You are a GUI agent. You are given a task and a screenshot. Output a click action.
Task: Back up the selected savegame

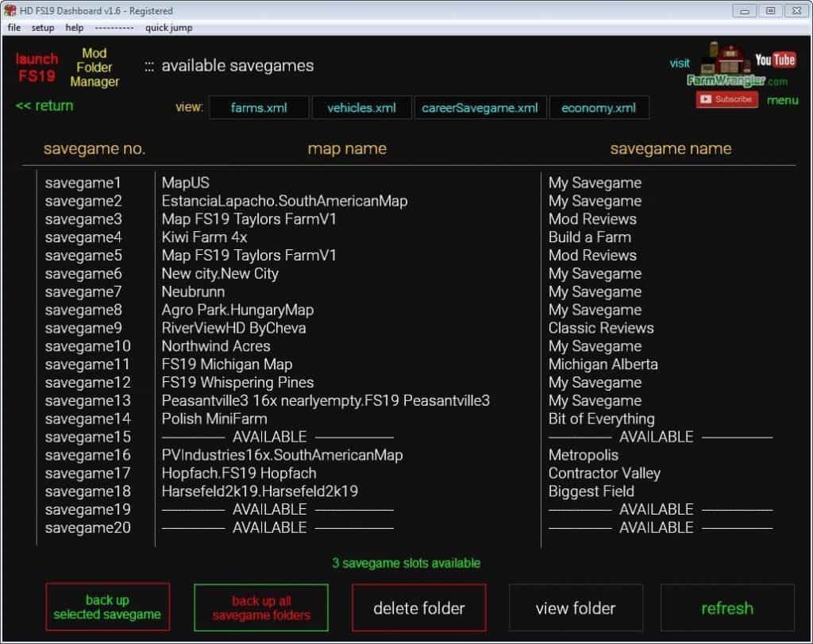pyautogui.click(x=108, y=607)
